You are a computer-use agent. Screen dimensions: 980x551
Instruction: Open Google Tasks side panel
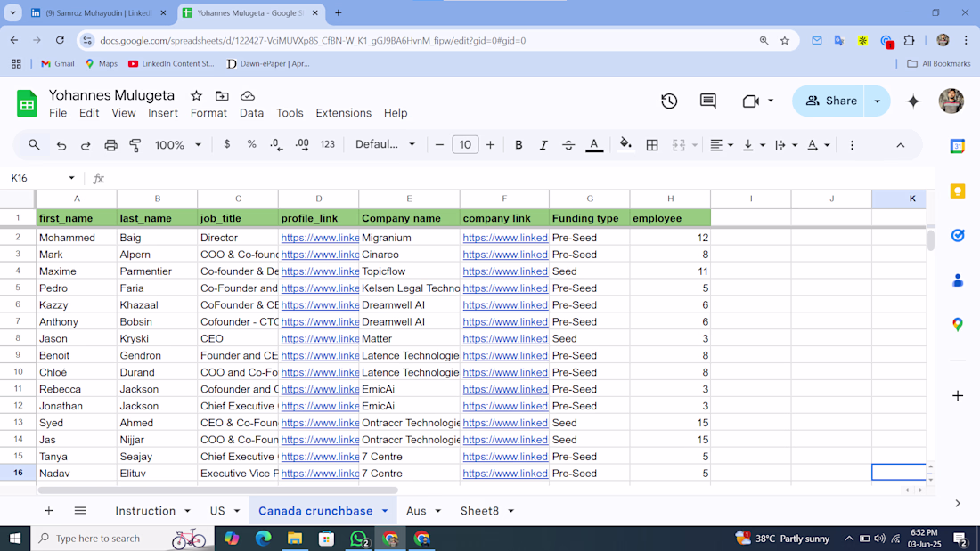click(958, 236)
